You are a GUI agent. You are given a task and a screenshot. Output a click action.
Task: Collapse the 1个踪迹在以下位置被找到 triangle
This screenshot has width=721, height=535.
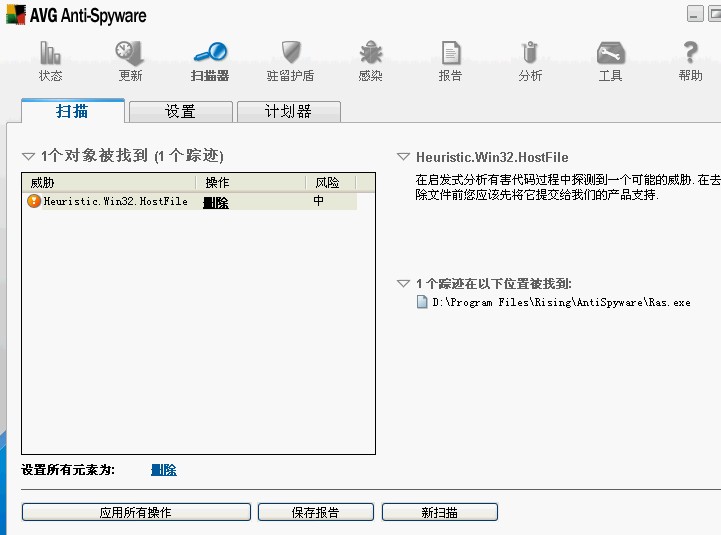click(403, 283)
